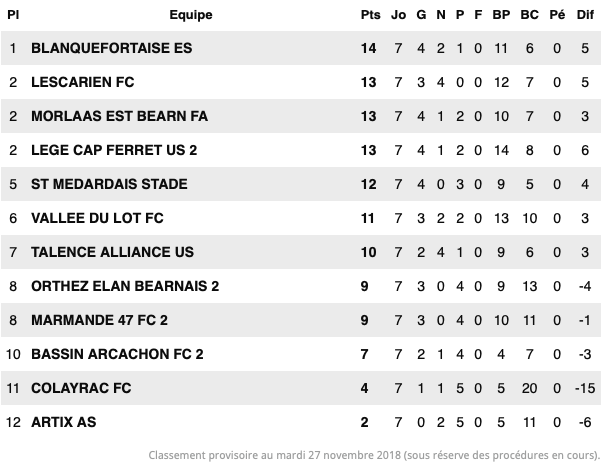The width and height of the screenshot is (603, 466).
Task: Click the Pts column header
Action: (370, 15)
